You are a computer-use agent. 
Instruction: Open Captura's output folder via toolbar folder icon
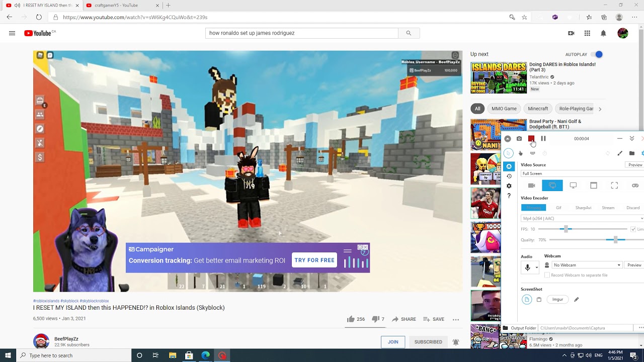(x=632, y=153)
